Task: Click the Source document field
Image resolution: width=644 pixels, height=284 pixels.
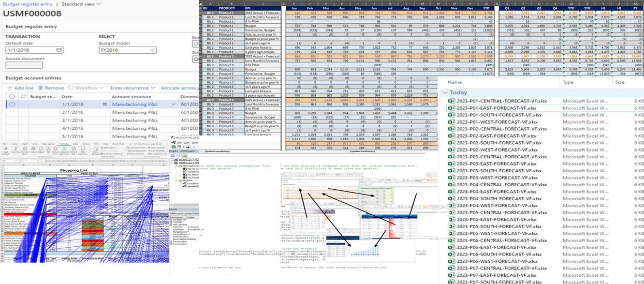Action: (x=24, y=65)
